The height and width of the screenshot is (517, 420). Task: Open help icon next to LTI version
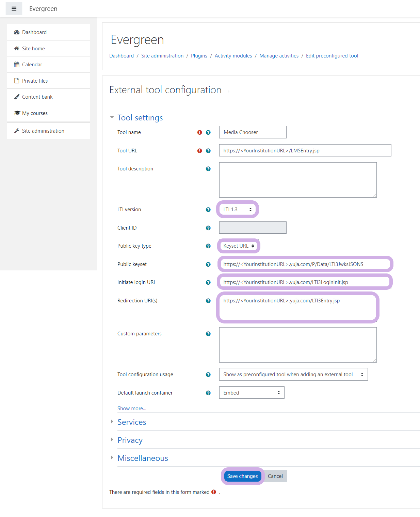click(x=208, y=210)
